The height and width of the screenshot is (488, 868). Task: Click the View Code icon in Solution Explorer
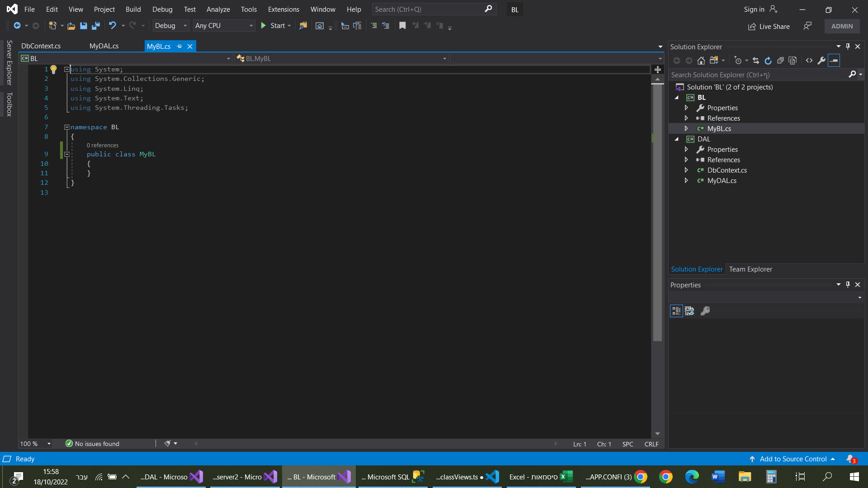(809, 61)
